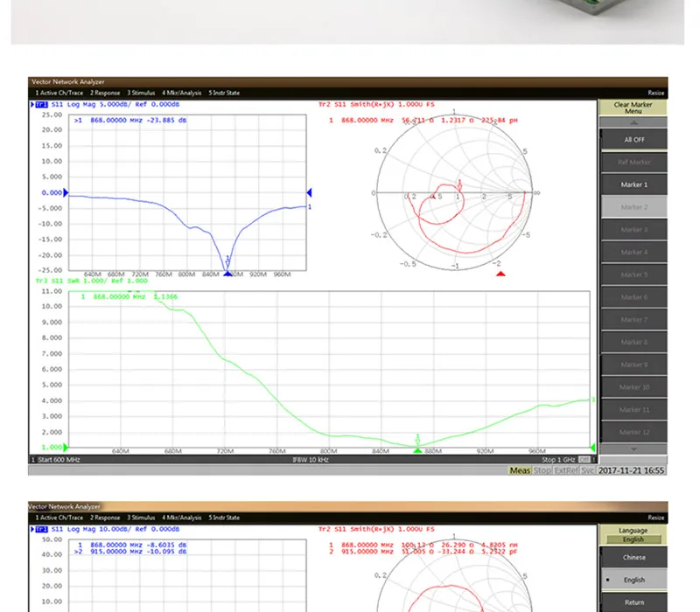Turn all markers off with All OFF

633,139
